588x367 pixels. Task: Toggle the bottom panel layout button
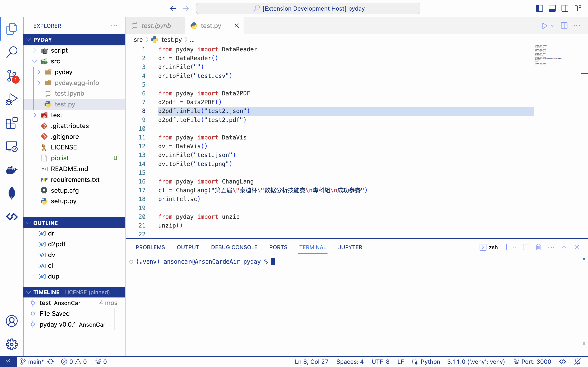pos(552,9)
